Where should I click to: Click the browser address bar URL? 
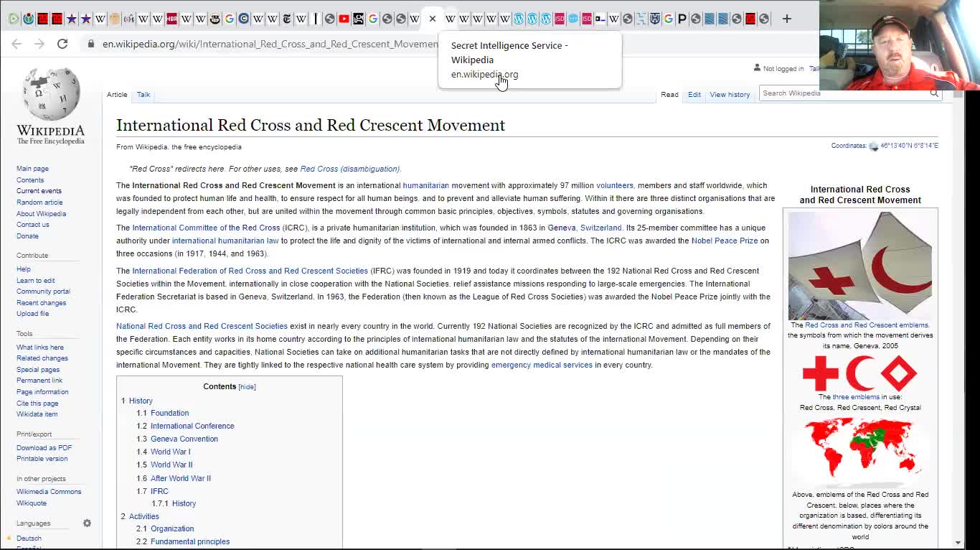[270, 44]
